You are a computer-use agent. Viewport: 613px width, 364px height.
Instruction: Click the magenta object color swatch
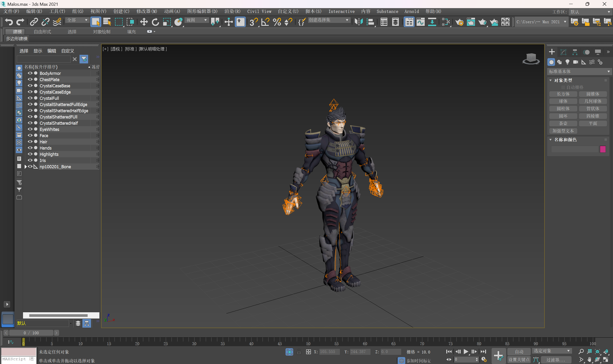tap(602, 149)
